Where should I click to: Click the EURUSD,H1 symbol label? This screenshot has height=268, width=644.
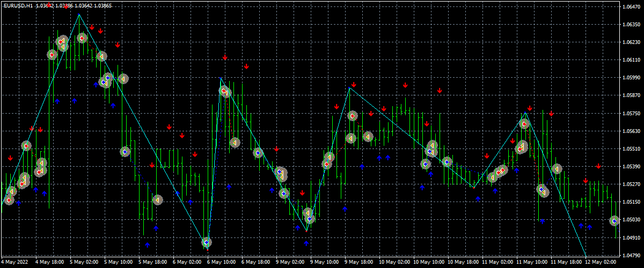(x=18, y=5)
